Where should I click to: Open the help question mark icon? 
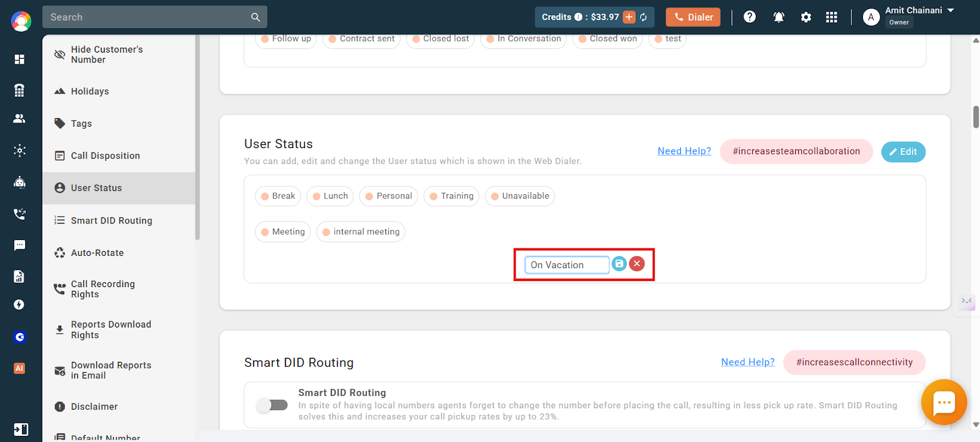pyautogui.click(x=750, y=17)
